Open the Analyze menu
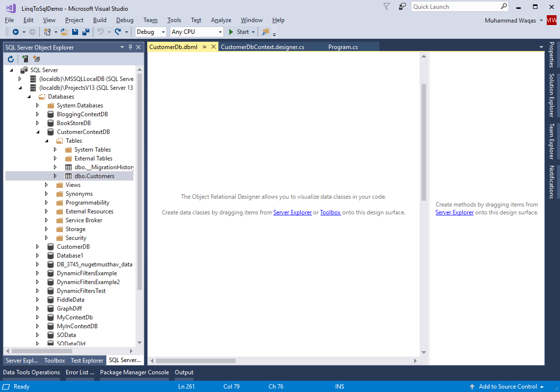560x392 pixels. click(x=221, y=20)
